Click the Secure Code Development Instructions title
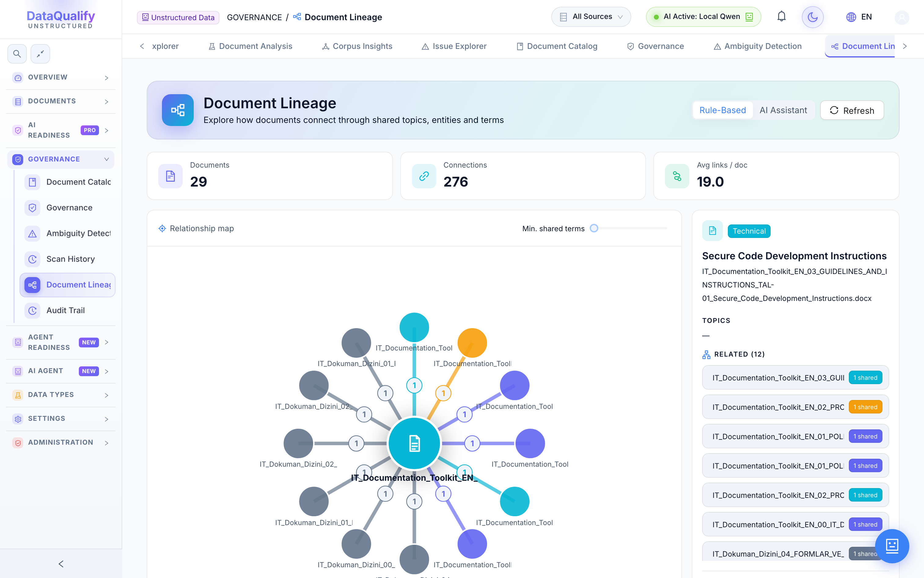 pos(794,256)
